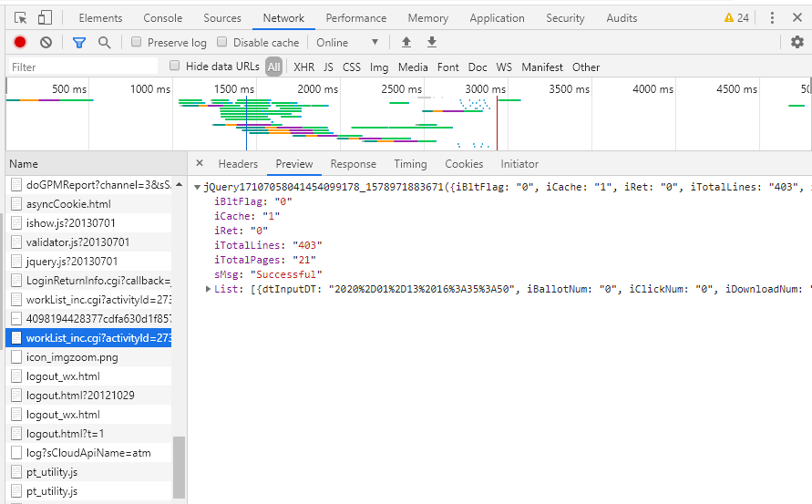This screenshot has height=504, width=812.
Task: Open the Online throttling dropdown
Action: pos(347,43)
